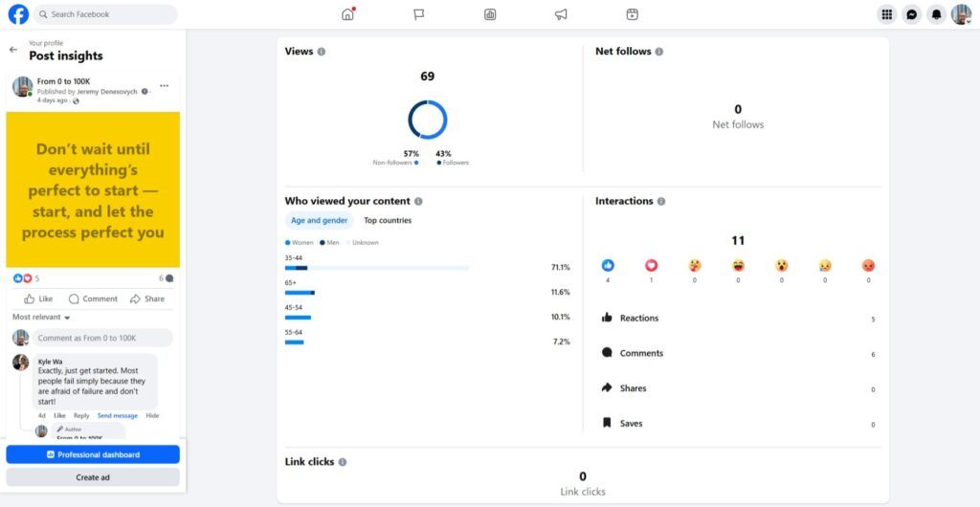The height and width of the screenshot is (507, 980).
Task: Open the Home feed icon
Action: pyautogui.click(x=348, y=14)
